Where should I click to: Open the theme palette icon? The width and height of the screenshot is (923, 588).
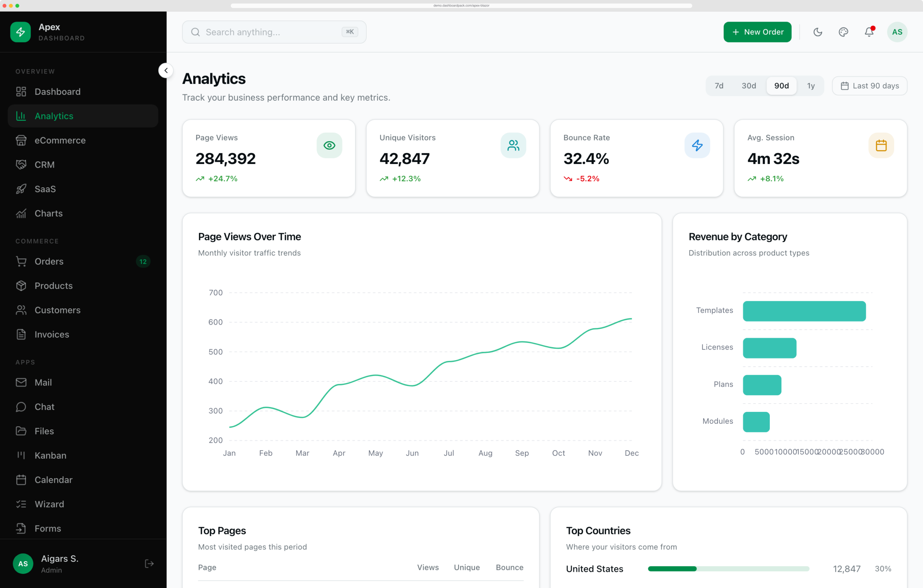[843, 32]
